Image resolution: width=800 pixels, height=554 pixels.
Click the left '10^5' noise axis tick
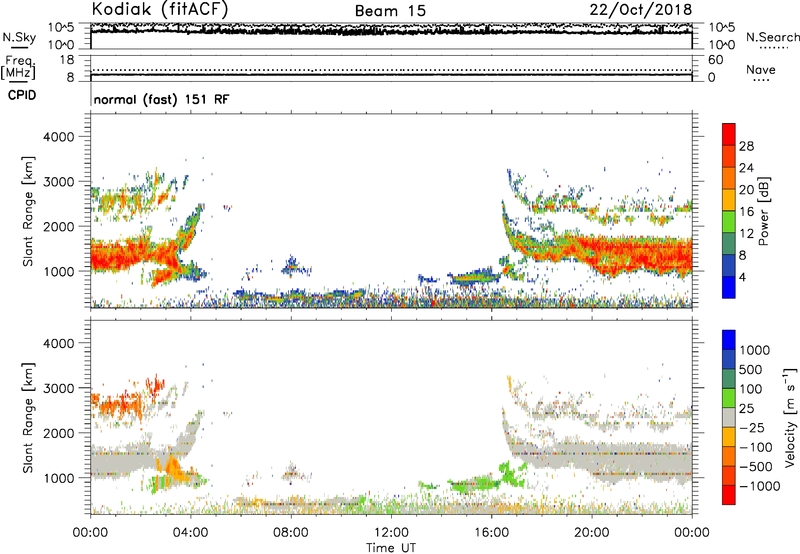61,28
